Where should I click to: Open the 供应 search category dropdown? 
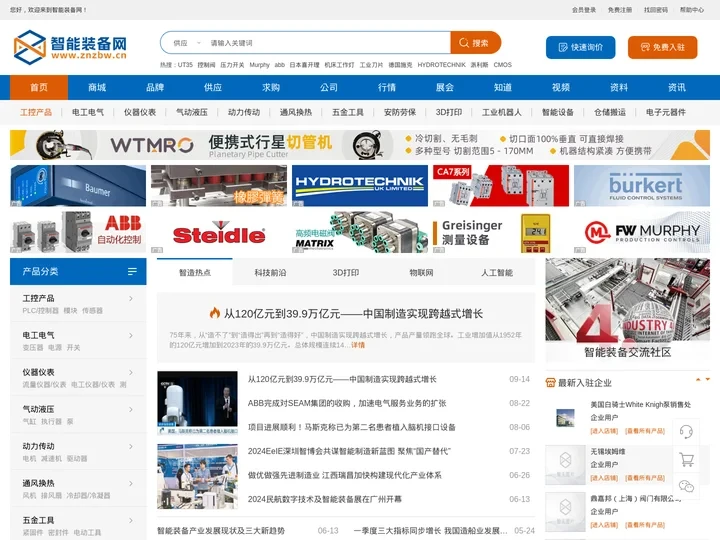[187, 43]
